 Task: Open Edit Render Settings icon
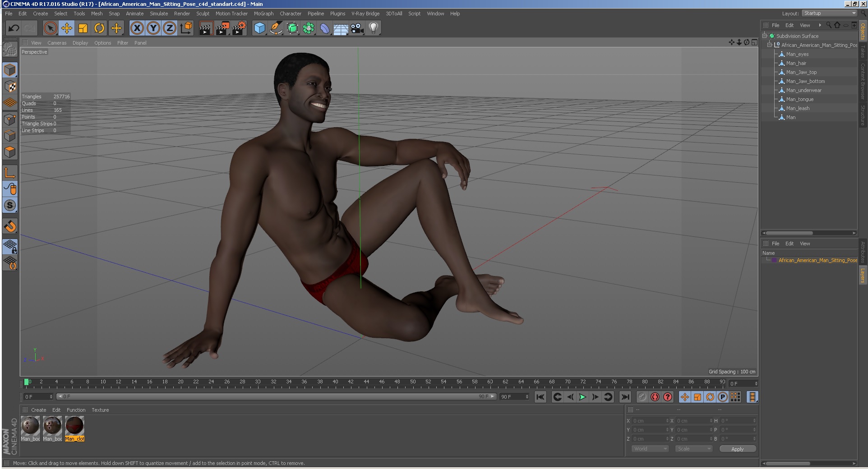click(239, 28)
